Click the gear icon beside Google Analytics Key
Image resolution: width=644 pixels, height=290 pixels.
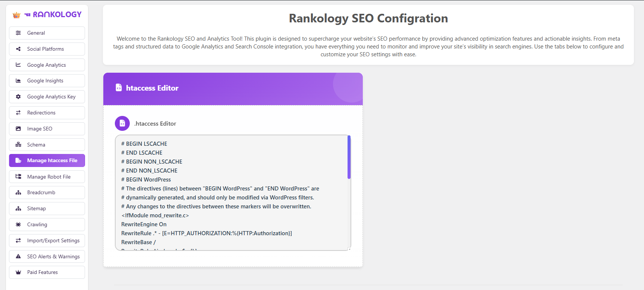click(x=18, y=97)
